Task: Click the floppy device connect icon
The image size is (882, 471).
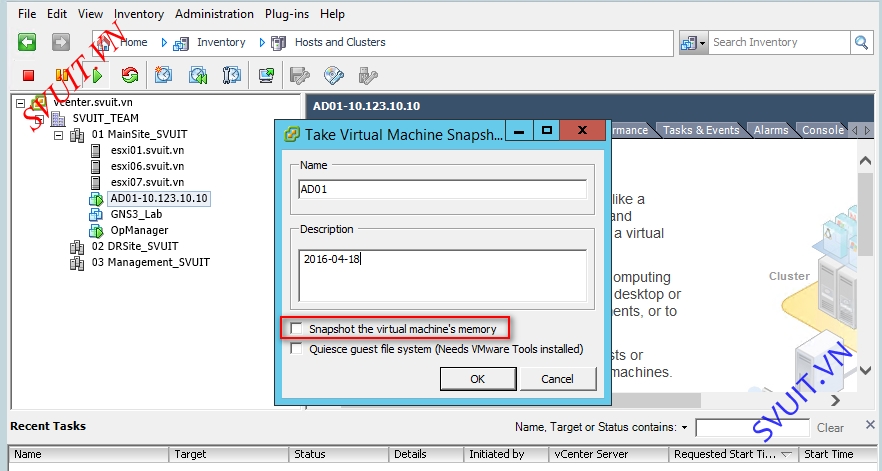Action: point(300,75)
